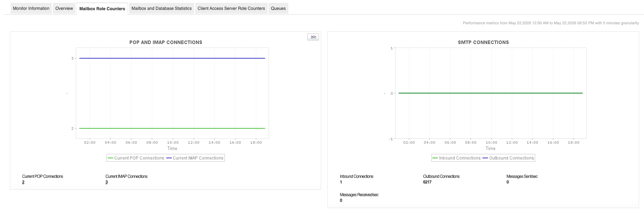
Task: Toggle Inbound Connections legend entry
Action: (456, 158)
